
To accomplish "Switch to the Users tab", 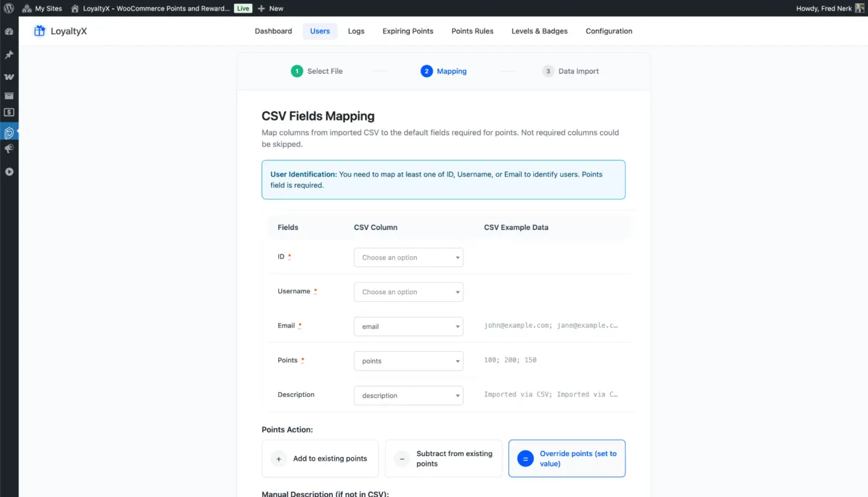I will 320,31.
